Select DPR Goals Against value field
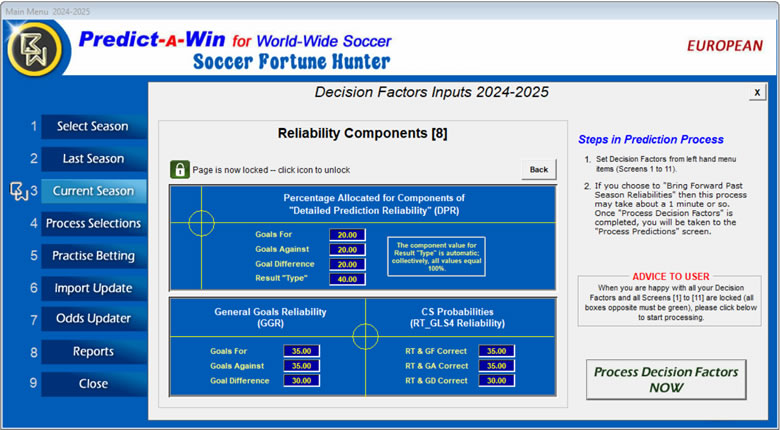The height and width of the screenshot is (430, 780). tap(347, 249)
